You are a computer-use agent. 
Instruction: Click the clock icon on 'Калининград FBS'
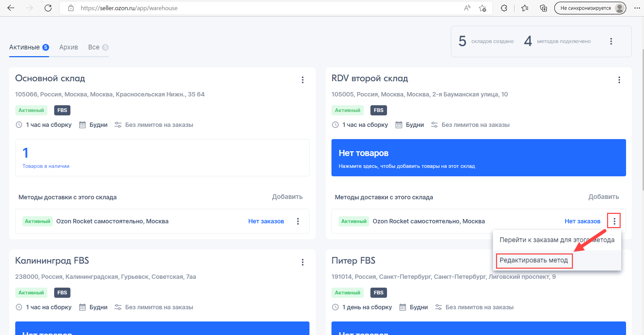19,307
